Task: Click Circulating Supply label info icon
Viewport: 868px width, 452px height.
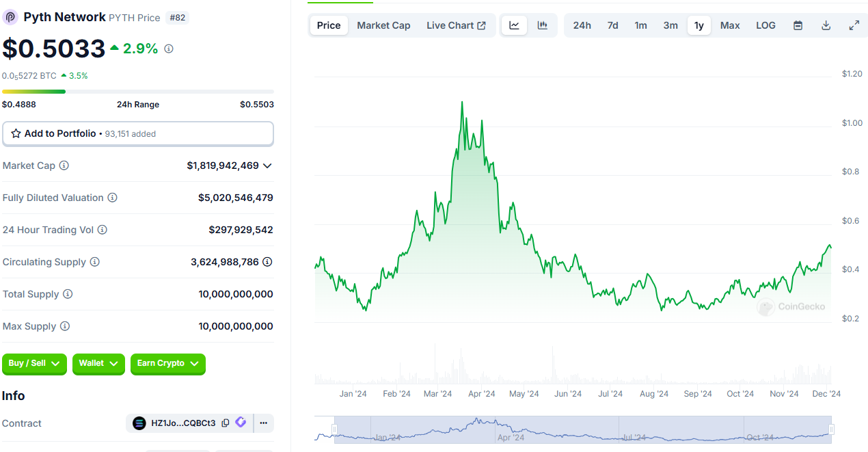Action: pos(95,262)
